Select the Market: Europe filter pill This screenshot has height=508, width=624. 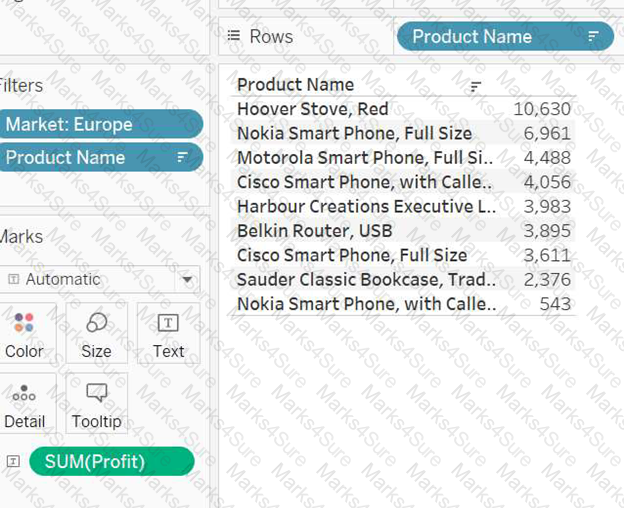tap(100, 125)
